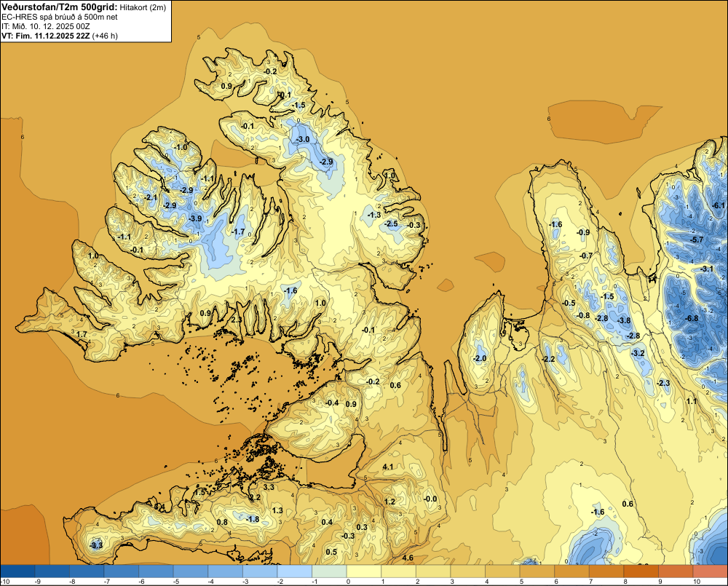The height and width of the screenshot is (586, 728).
Task: Click the 'IT: Mið. 10. 12. 2025 00Z' line
Action: [x=45, y=26]
